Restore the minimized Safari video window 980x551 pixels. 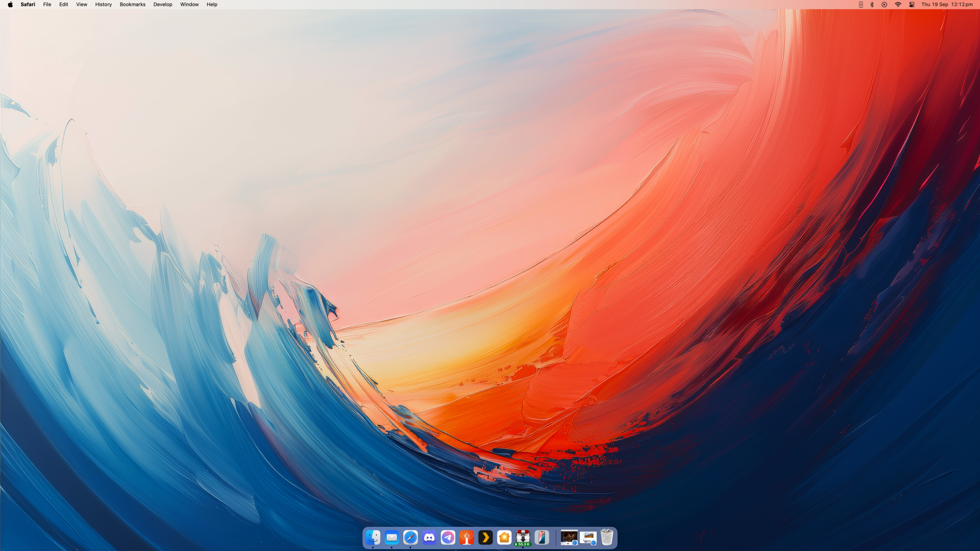point(569,537)
